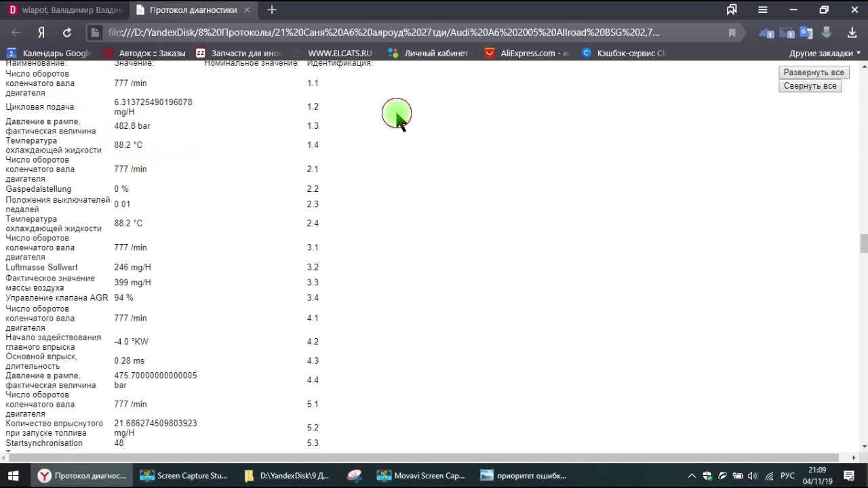Select the 94 % value
The width and height of the screenshot is (868, 488).
pyautogui.click(x=124, y=298)
